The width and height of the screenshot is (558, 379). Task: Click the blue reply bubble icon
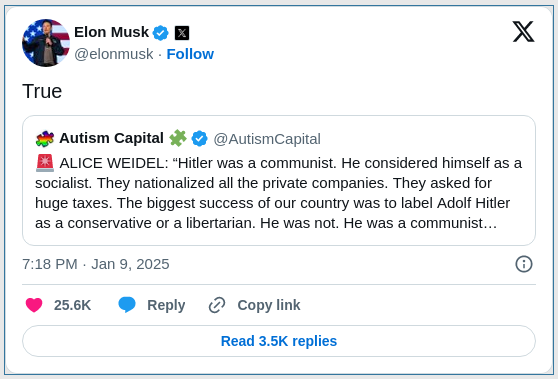[127, 305]
